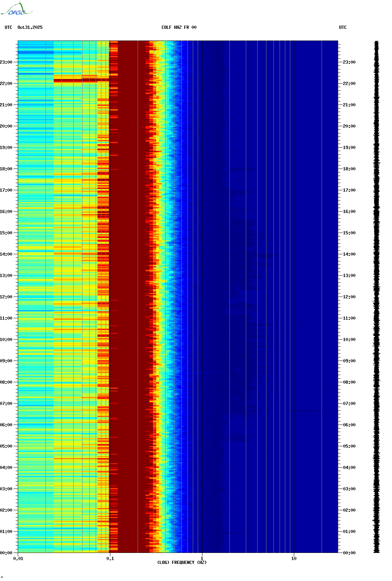The width and height of the screenshot is (392, 581).
Task: Click the 1 Hz frequency axis label
Action: click(x=202, y=559)
